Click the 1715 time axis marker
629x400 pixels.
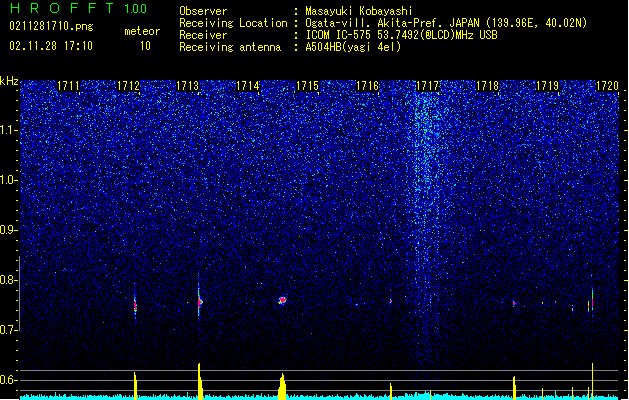tap(307, 86)
